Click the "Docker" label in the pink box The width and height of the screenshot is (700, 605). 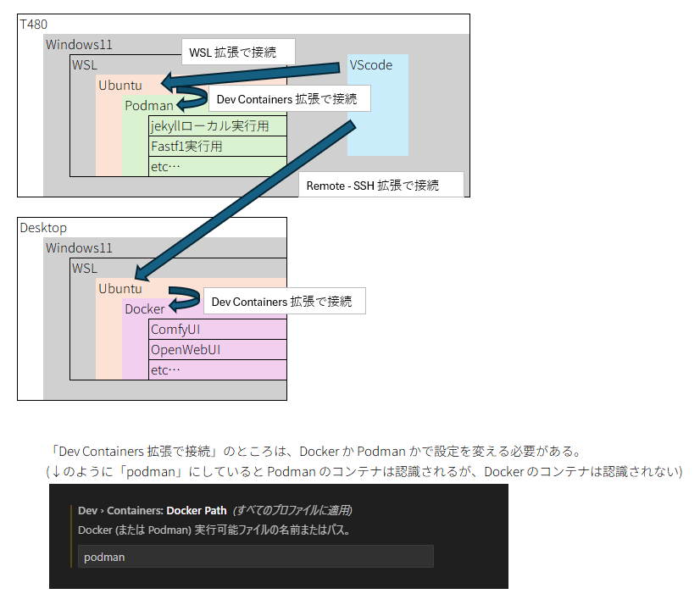[x=145, y=309]
